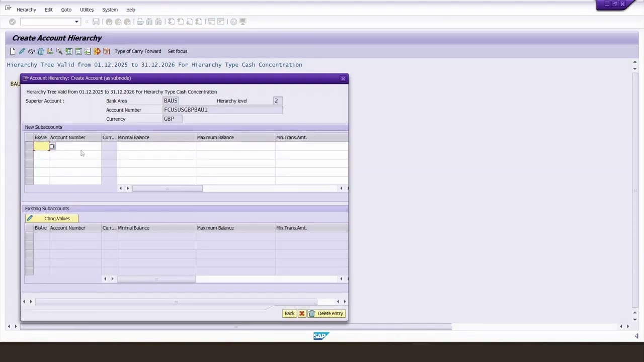This screenshot has height=362, width=644.
Task: Click the highlighted BkAre cell in New Subaccounts
Action: pos(41,146)
